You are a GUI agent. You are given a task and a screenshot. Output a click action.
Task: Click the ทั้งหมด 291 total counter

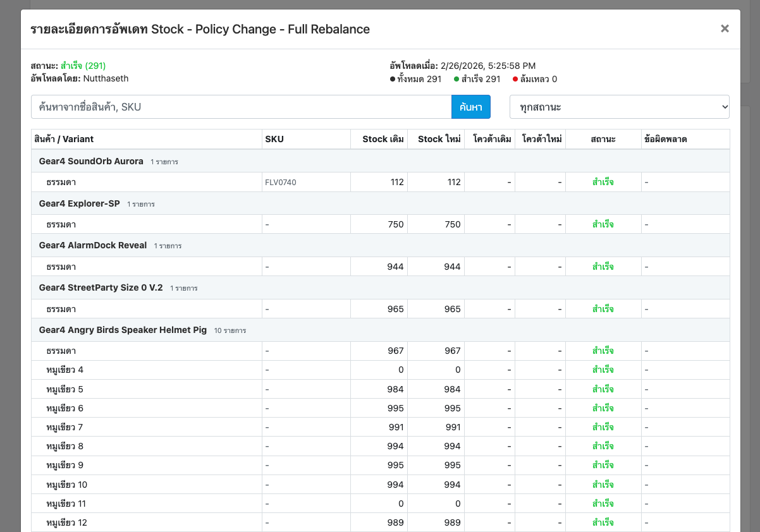[x=416, y=79]
